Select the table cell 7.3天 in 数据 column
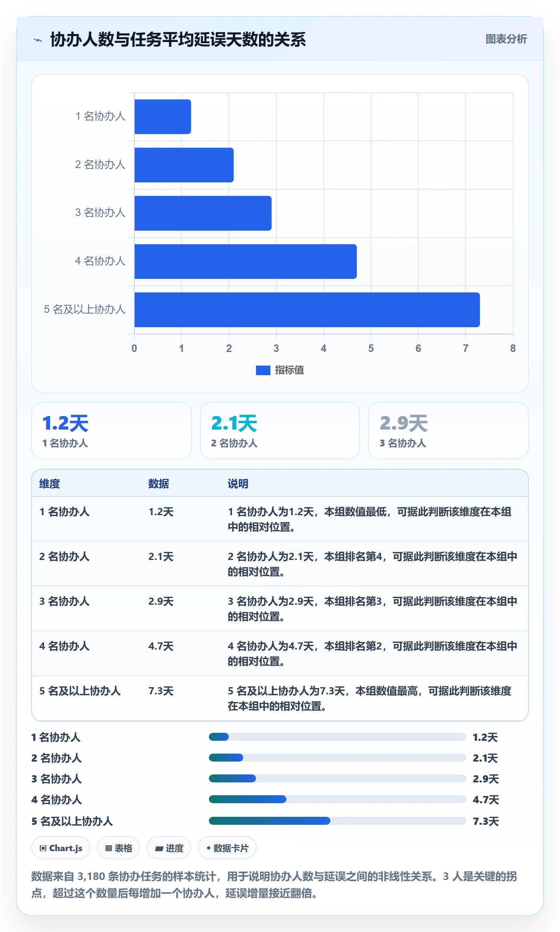560x932 pixels. (161, 691)
